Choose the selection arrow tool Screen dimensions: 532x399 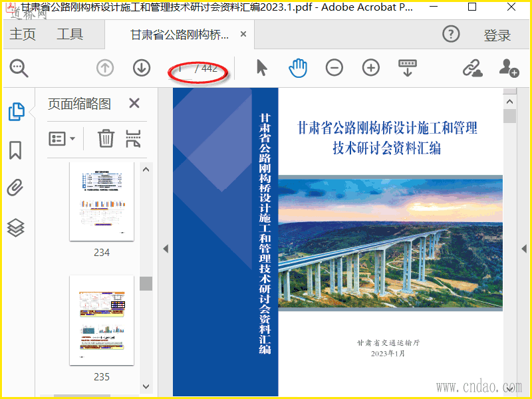[x=261, y=68]
